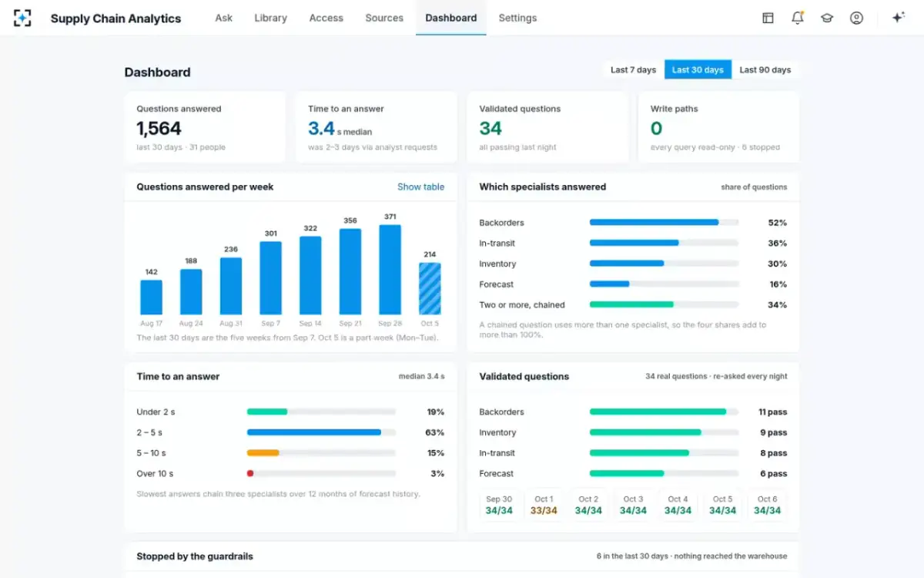
Task: Click 'every query read-only · 6 stopped' text
Action: [x=715, y=147]
